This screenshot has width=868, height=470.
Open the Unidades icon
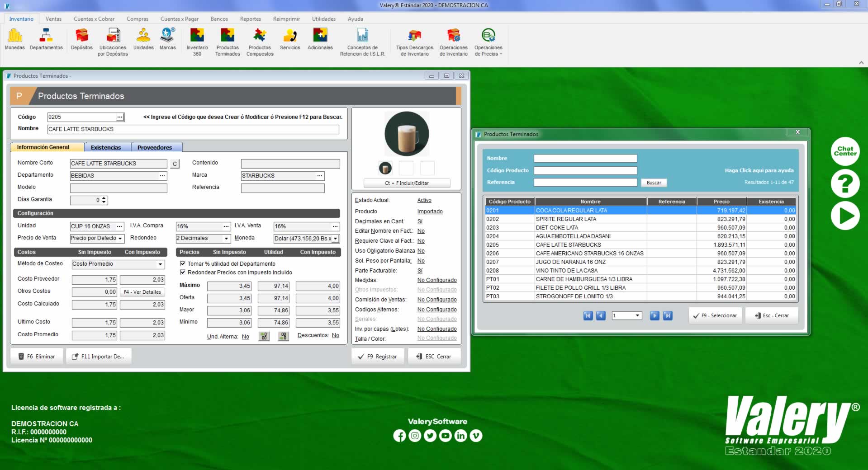[143, 39]
